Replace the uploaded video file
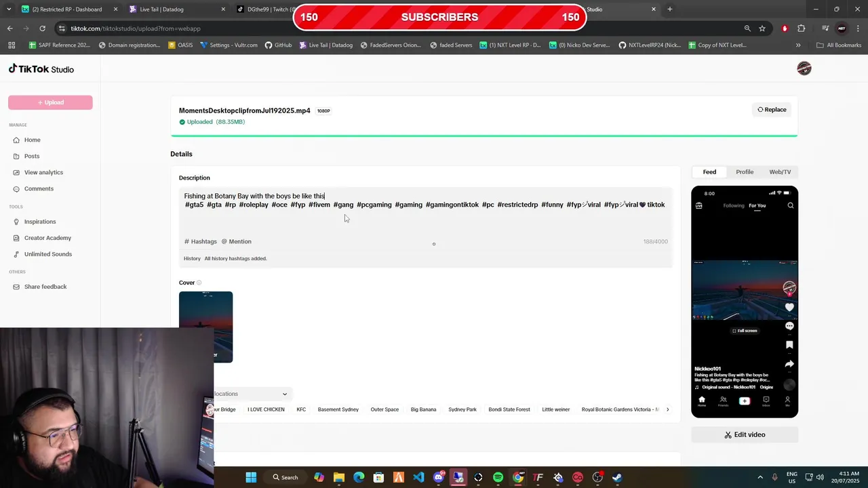Viewport: 868px width, 488px height. [x=772, y=110]
